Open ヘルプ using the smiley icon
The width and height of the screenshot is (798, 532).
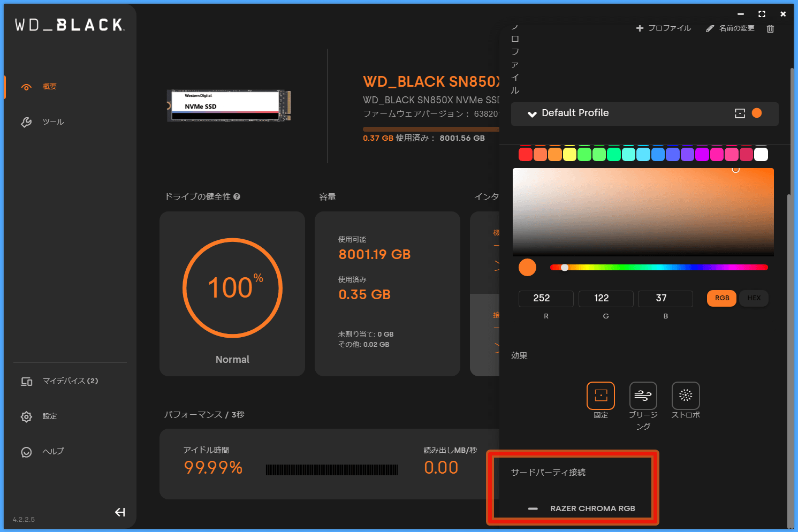pyautogui.click(x=26, y=452)
